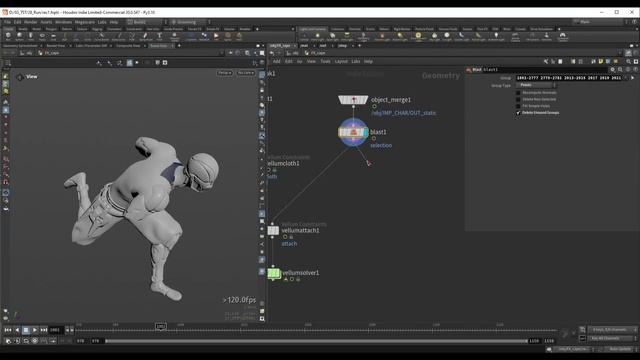Click the FX_cape path button in viewport
Screen dimensions: 640x360
pyautogui.click(x=49, y=53)
